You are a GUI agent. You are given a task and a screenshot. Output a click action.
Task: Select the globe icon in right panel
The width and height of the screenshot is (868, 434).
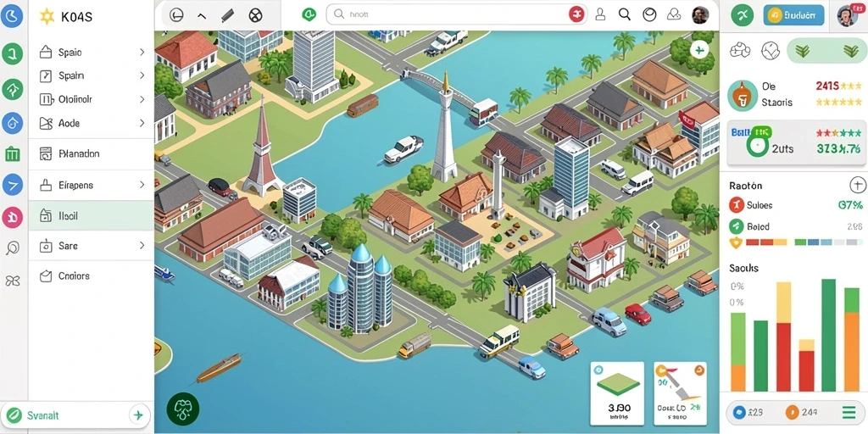point(770,51)
